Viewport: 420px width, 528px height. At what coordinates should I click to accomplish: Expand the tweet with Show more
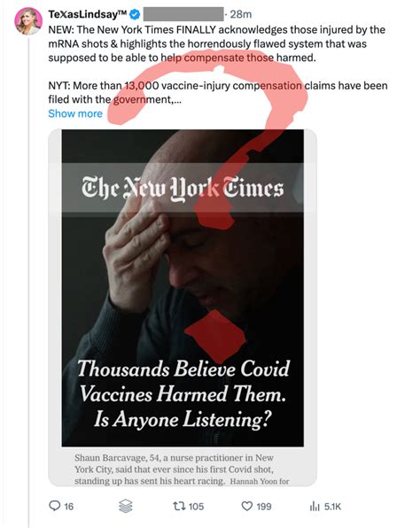[75, 113]
